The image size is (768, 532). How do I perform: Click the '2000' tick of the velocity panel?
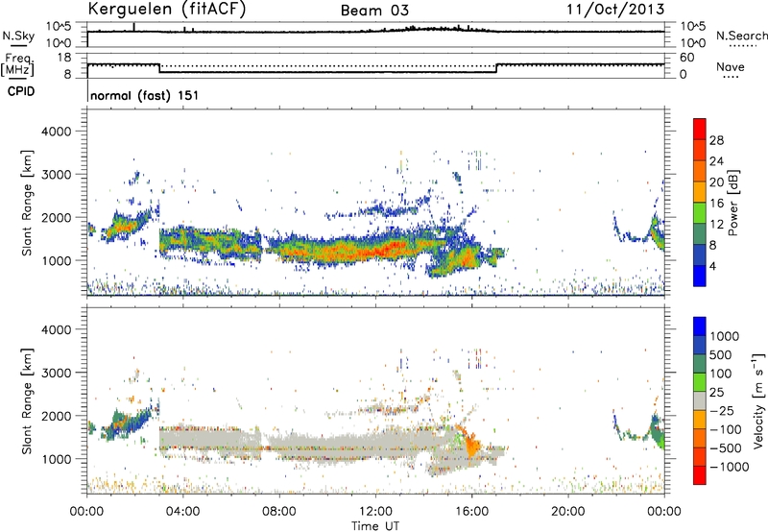pos(57,416)
